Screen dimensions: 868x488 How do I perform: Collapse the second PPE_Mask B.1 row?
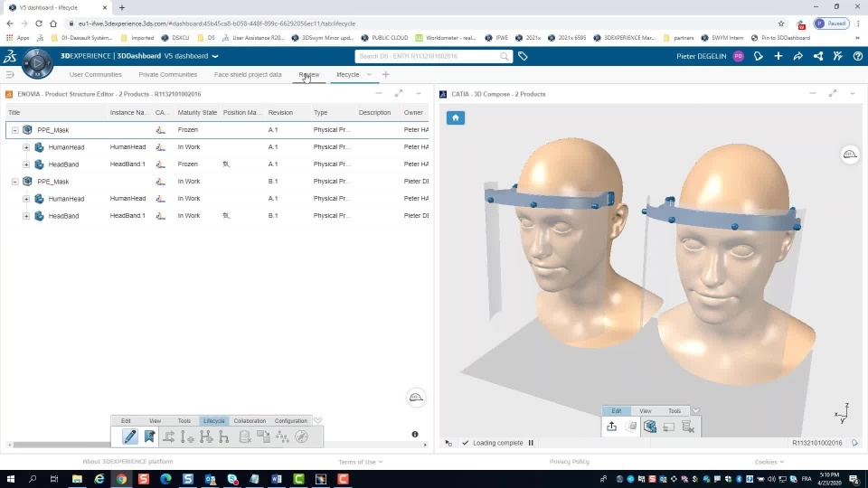pos(15,182)
